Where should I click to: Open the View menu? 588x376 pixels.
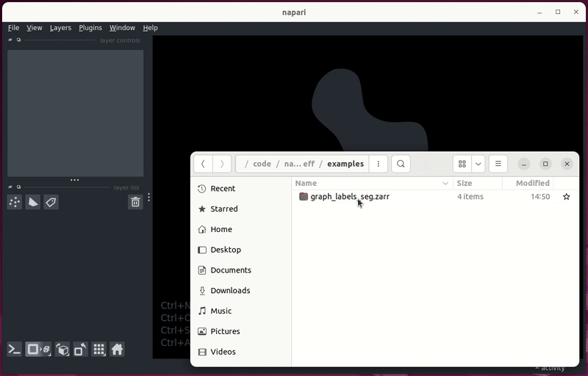[x=34, y=28]
